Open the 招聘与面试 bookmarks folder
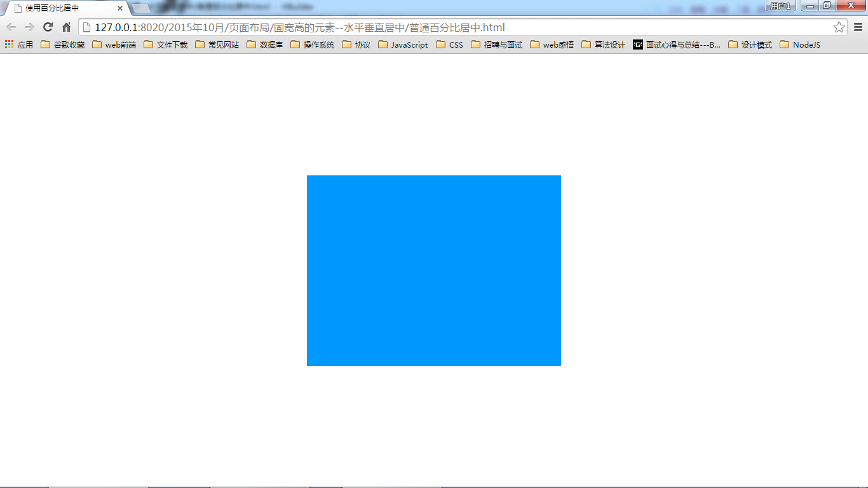 pos(496,45)
